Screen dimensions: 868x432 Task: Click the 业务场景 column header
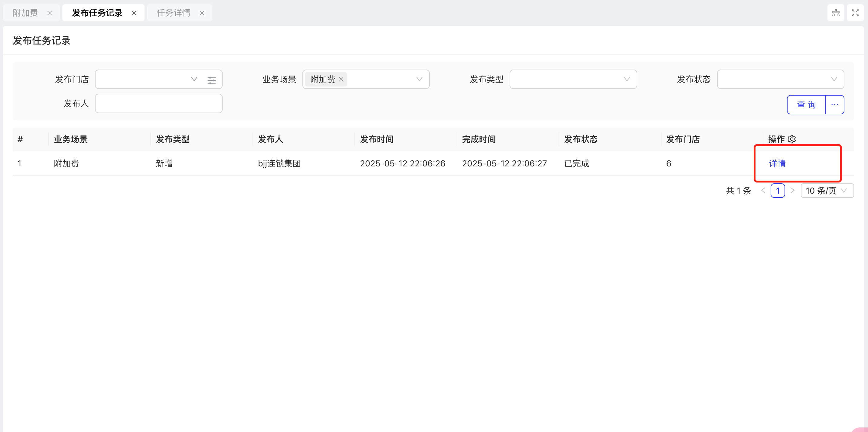(x=71, y=139)
